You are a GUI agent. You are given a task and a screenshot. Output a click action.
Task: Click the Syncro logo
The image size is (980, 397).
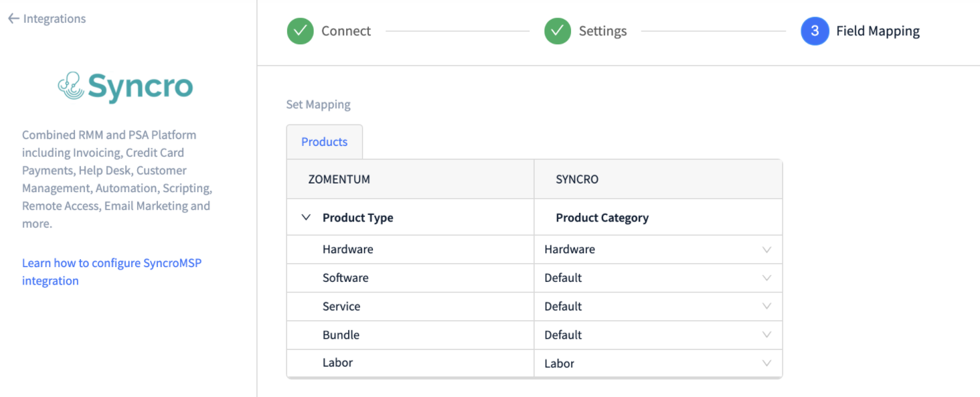126,87
